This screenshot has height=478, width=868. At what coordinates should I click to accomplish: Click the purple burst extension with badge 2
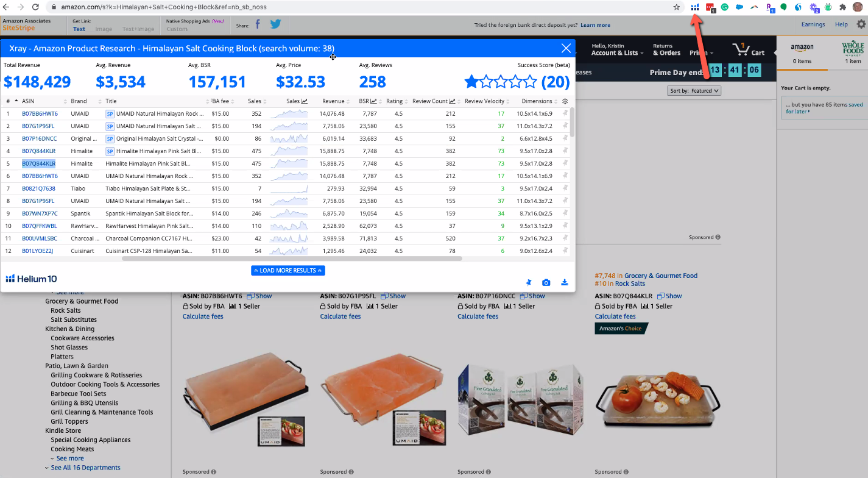pyautogui.click(x=814, y=7)
